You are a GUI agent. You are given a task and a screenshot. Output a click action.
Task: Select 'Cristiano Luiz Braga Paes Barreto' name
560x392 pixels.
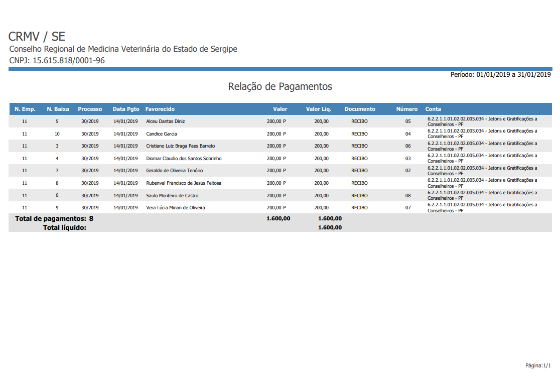coord(180,146)
